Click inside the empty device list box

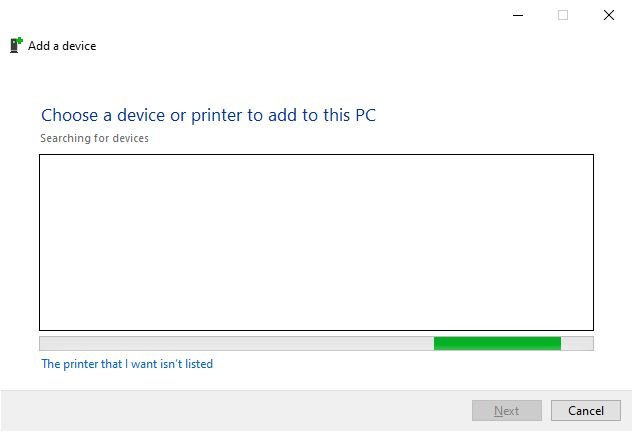point(316,242)
